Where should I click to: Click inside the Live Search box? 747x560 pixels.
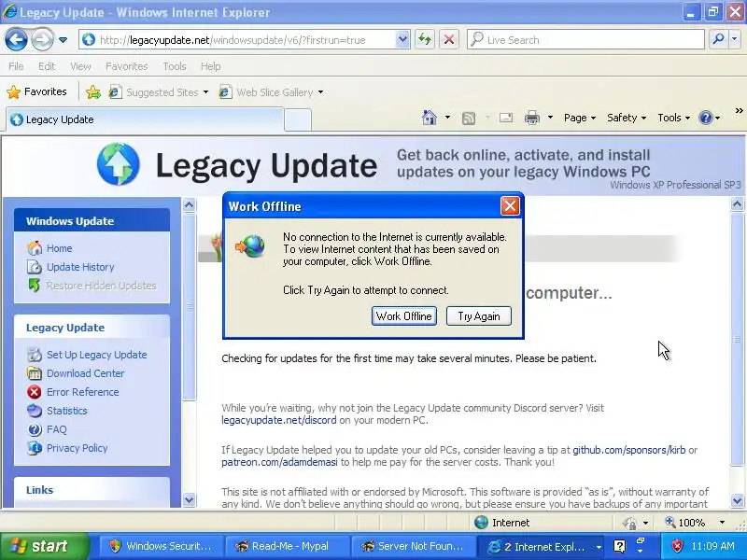point(585,40)
